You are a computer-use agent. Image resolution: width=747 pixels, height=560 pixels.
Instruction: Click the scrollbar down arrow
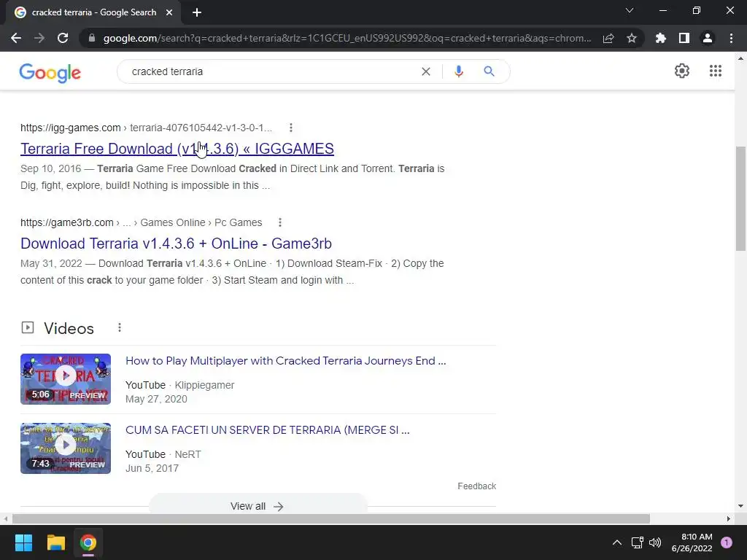coord(740,506)
